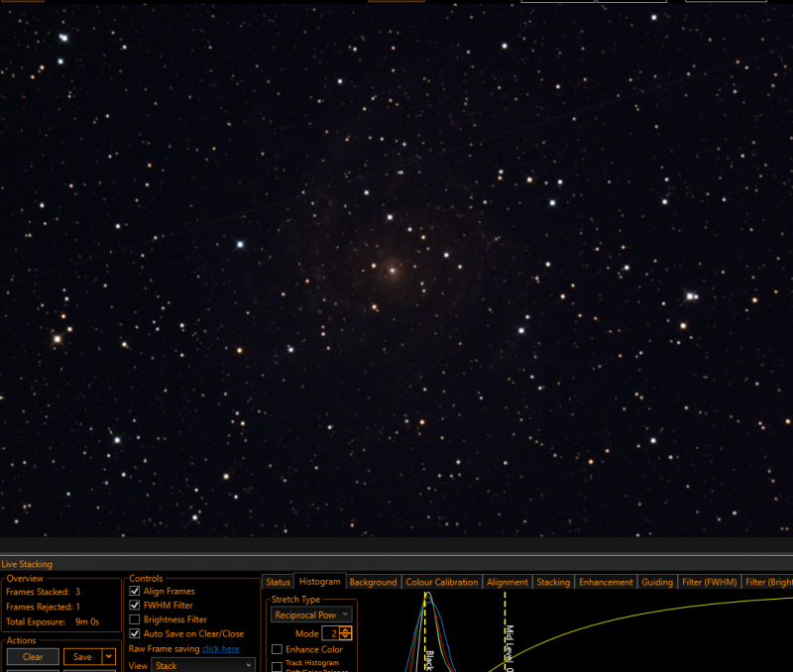Show the Filter (FWHM) tab
The height and width of the screenshot is (672, 793).
coord(709,582)
